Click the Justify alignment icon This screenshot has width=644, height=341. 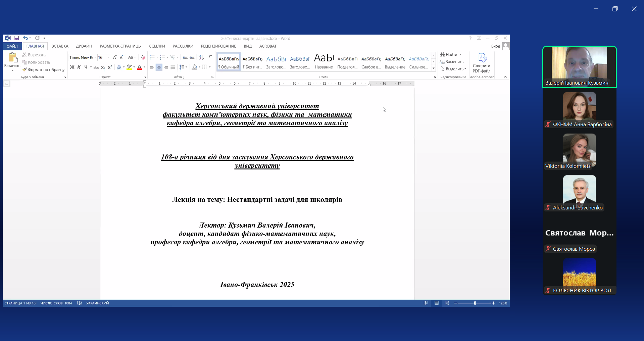[x=172, y=67]
